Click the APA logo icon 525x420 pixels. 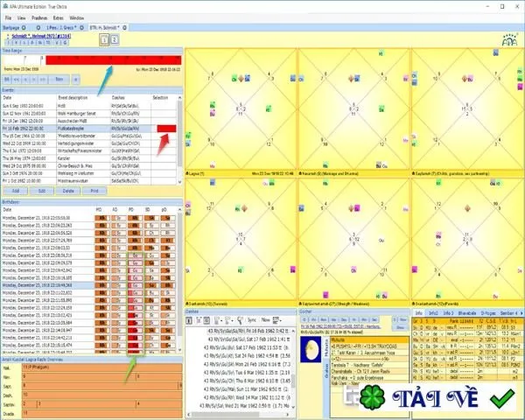point(509,40)
